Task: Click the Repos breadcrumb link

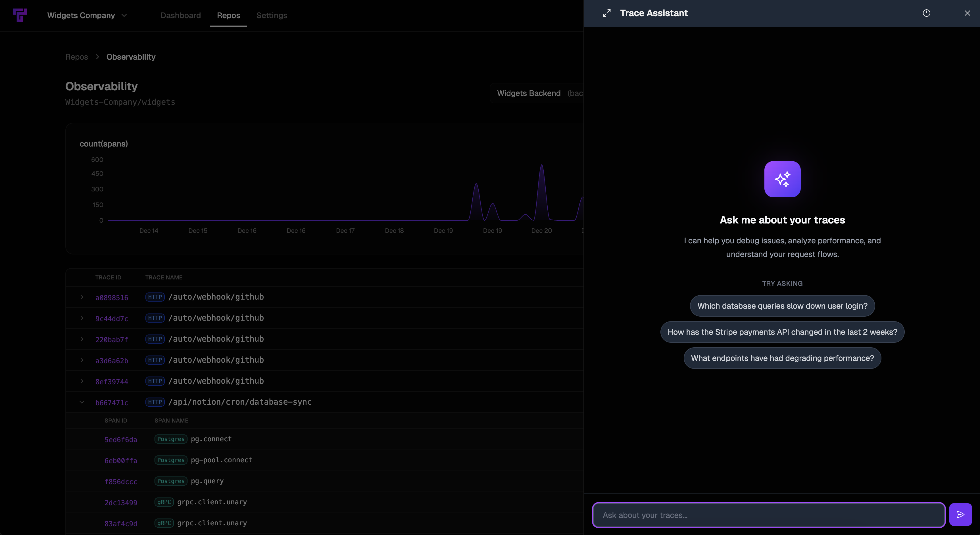Action: (x=76, y=57)
